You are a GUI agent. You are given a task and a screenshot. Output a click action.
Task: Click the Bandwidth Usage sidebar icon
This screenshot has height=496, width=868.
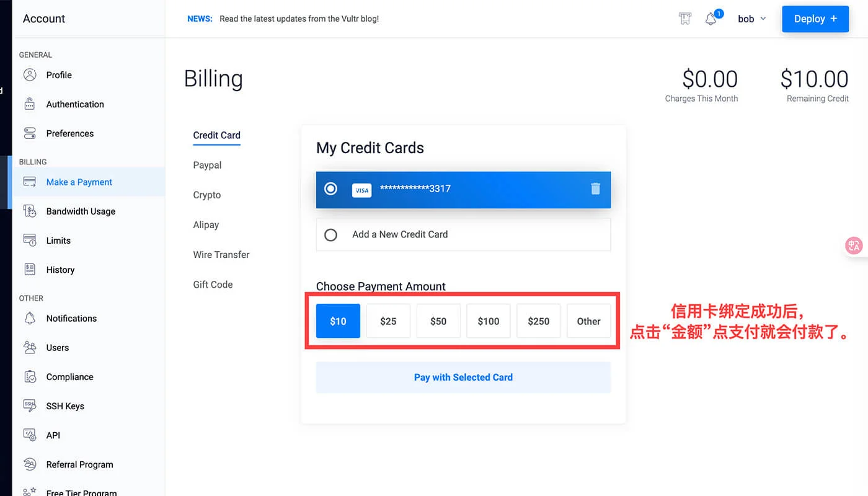click(x=30, y=211)
